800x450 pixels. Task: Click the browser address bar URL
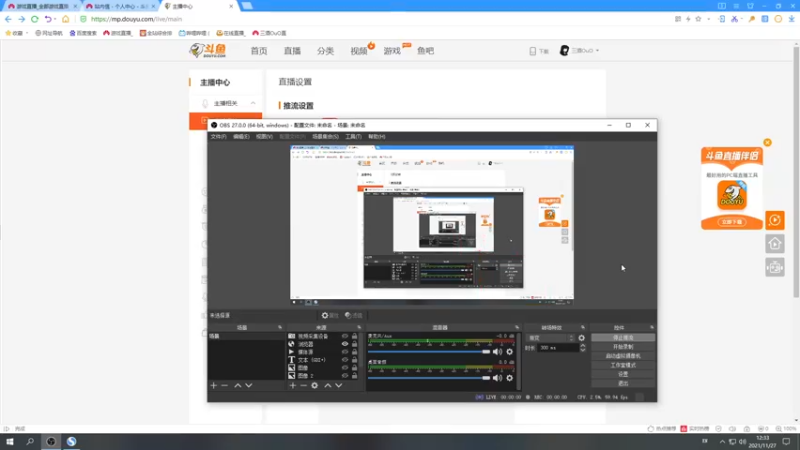click(x=136, y=19)
